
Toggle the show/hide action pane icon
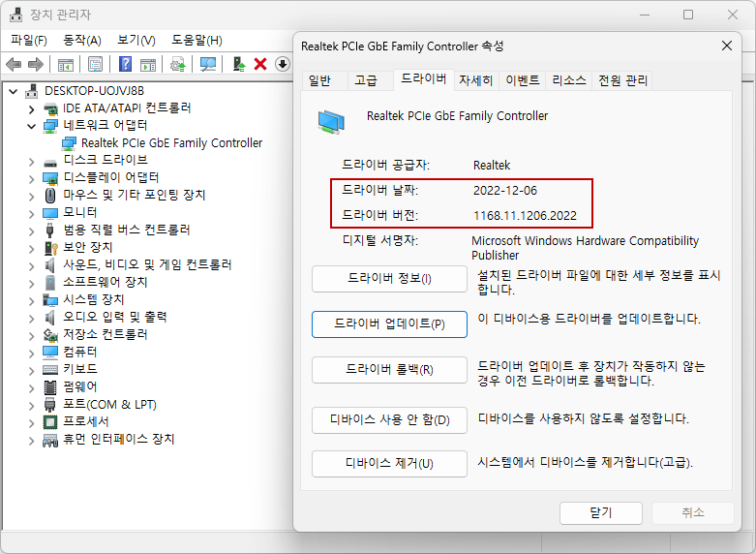pyautogui.click(x=148, y=64)
